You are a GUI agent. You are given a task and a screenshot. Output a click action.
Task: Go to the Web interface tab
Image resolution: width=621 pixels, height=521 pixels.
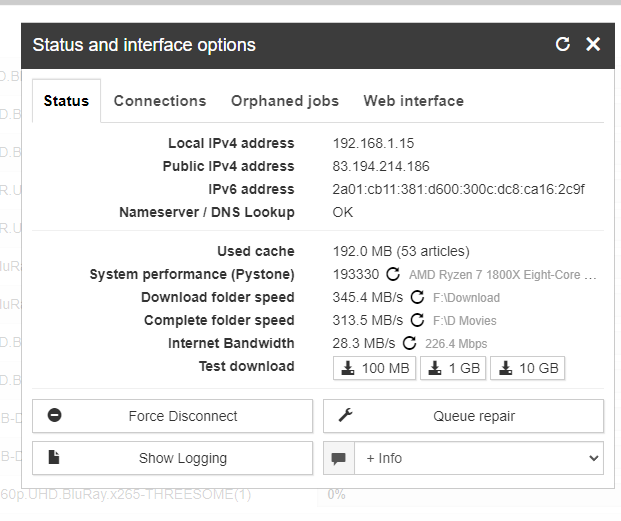[x=413, y=101]
